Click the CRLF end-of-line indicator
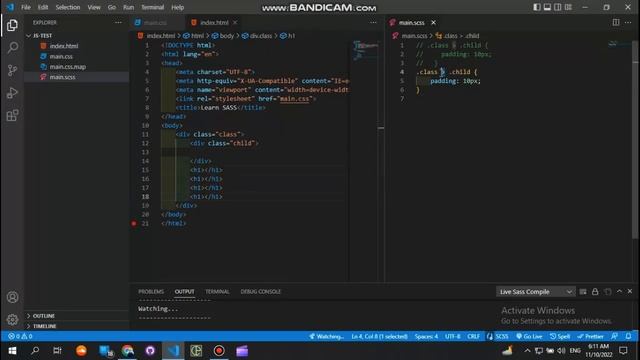 tap(473, 336)
